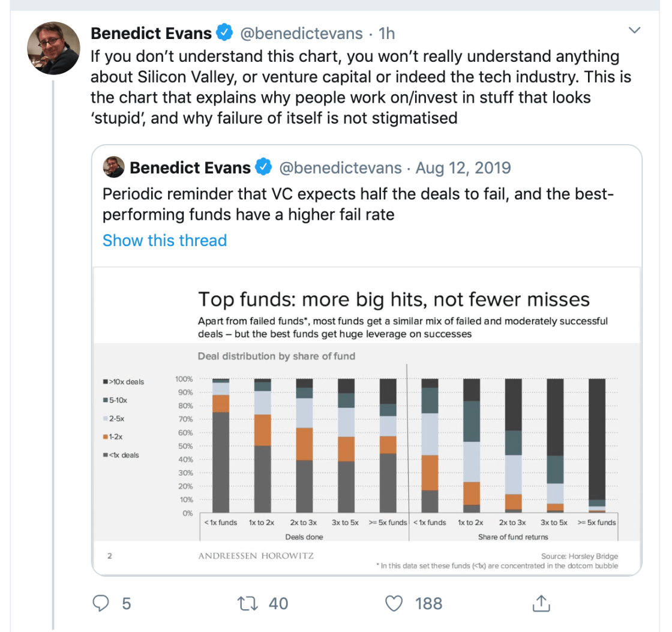This screenshot has height=632, width=672.
Task: Click the quoted tweet's small avatar
Action: pyautogui.click(x=113, y=167)
